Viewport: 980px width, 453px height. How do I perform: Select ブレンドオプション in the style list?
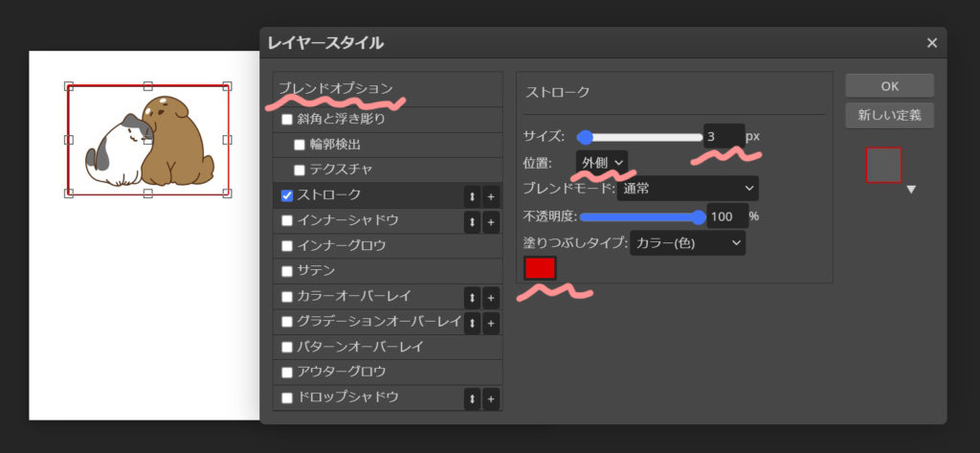pos(336,88)
